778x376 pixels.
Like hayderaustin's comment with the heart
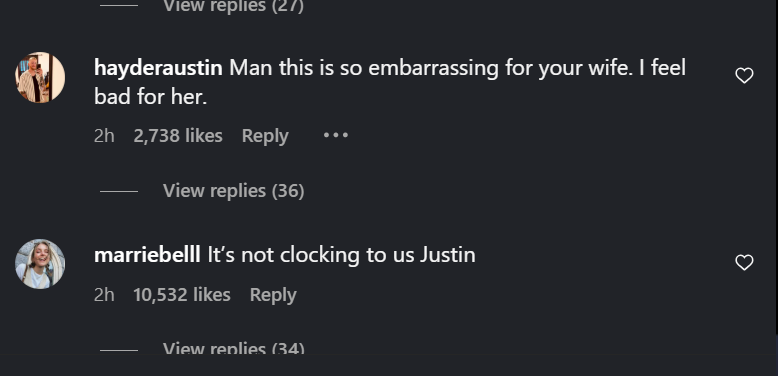pos(744,75)
